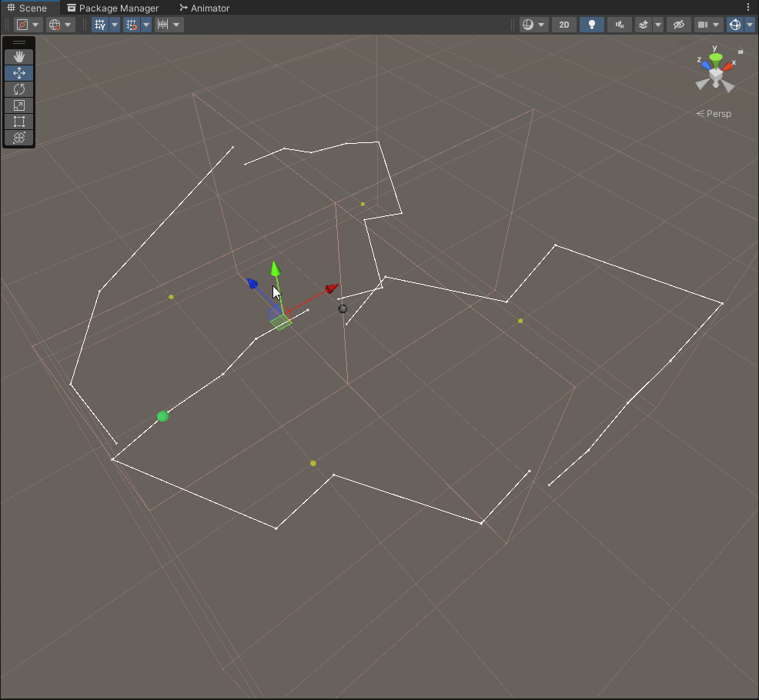The image size is (759, 700).
Task: Click the green Y-axis cone on orientation gizmo
Action: tap(716, 58)
